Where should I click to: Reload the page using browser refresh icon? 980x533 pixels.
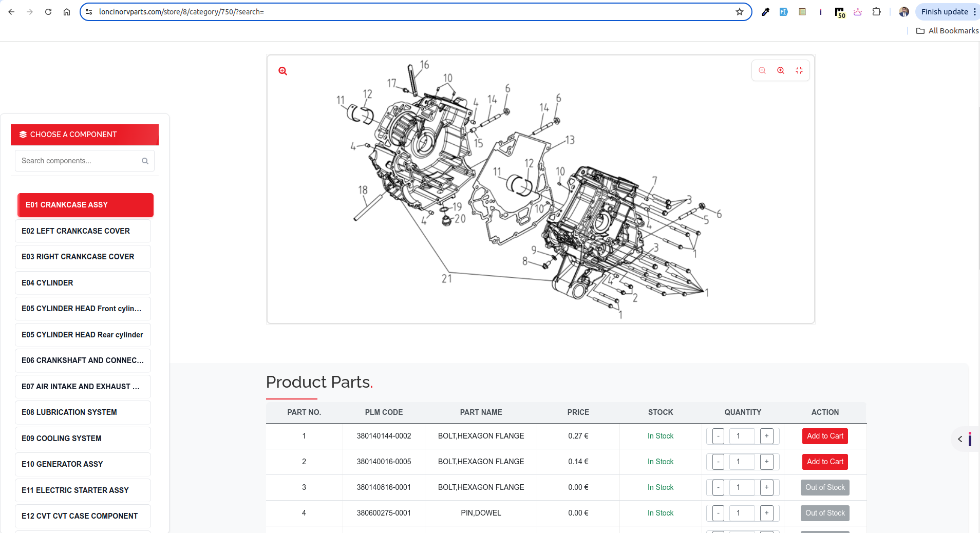point(48,12)
